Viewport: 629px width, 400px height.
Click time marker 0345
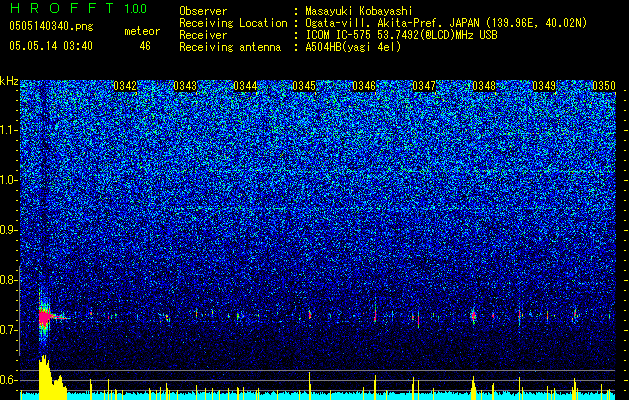(x=304, y=86)
